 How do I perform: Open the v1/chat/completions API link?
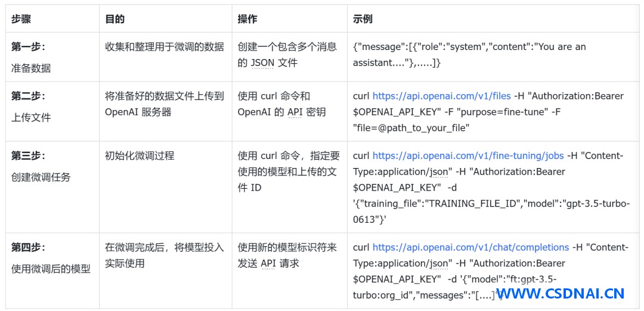(470, 247)
